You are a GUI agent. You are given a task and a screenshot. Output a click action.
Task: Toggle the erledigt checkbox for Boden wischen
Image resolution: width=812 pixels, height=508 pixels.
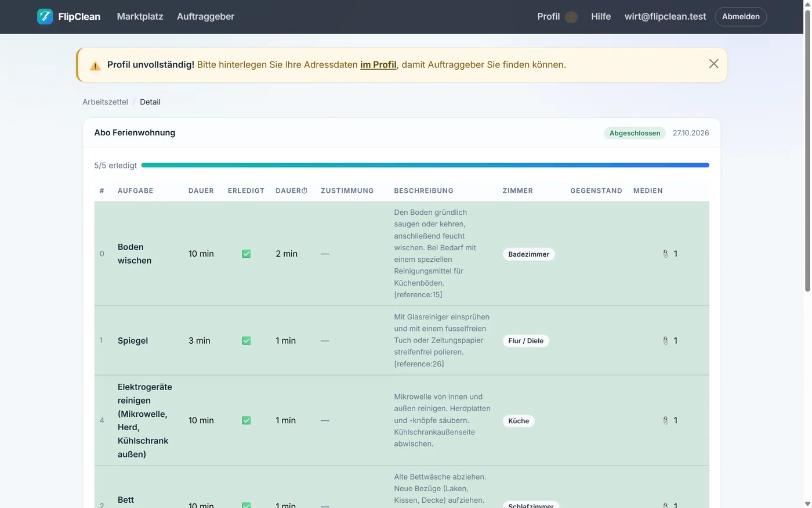(x=246, y=254)
